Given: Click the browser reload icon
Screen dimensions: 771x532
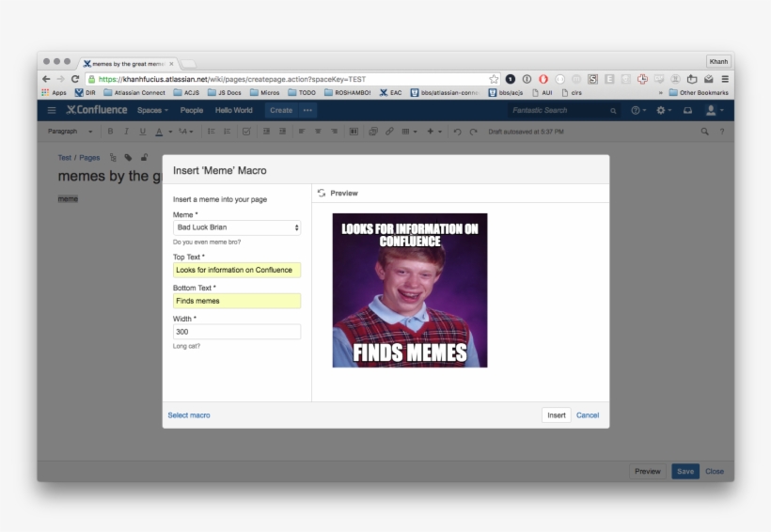Looking at the screenshot, I should coord(75,79).
